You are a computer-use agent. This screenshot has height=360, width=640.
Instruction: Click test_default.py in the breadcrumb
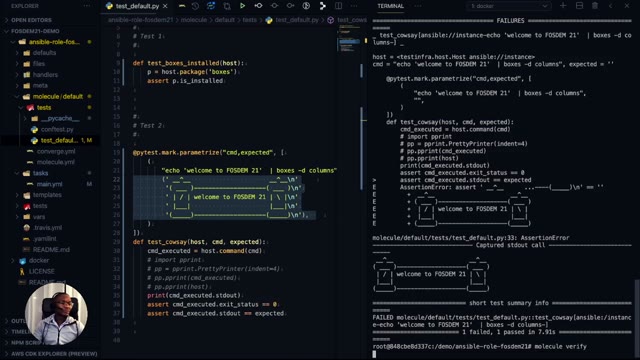[296, 20]
